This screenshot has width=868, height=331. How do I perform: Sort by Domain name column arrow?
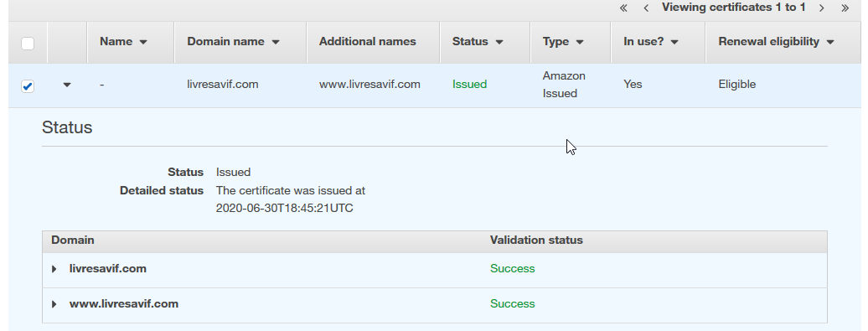tap(276, 42)
